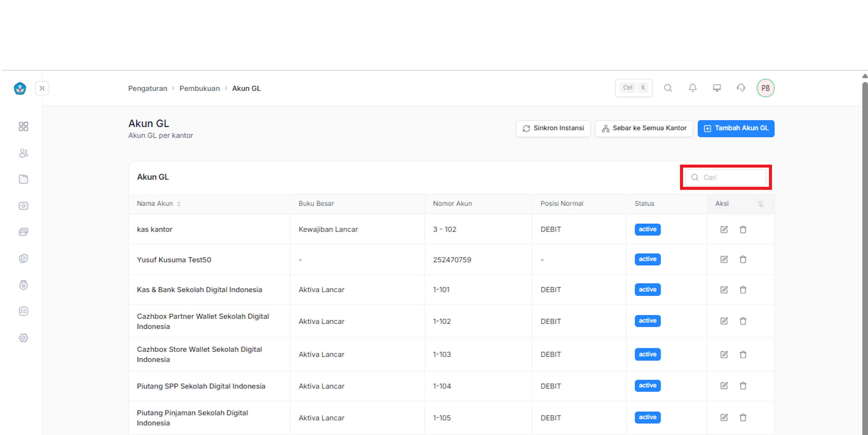Open the savings jar icon in sidebar

pyautogui.click(x=23, y=285)
